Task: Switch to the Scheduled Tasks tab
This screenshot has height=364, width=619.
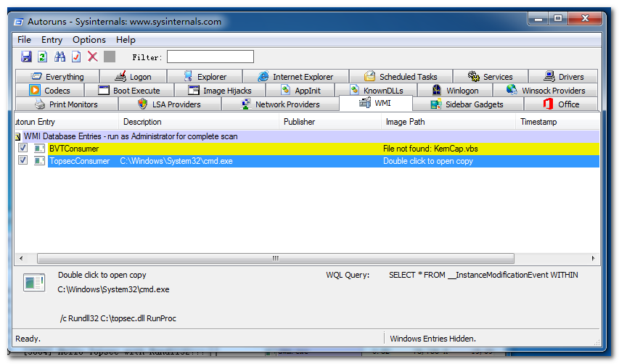Action: click(401, 77)
